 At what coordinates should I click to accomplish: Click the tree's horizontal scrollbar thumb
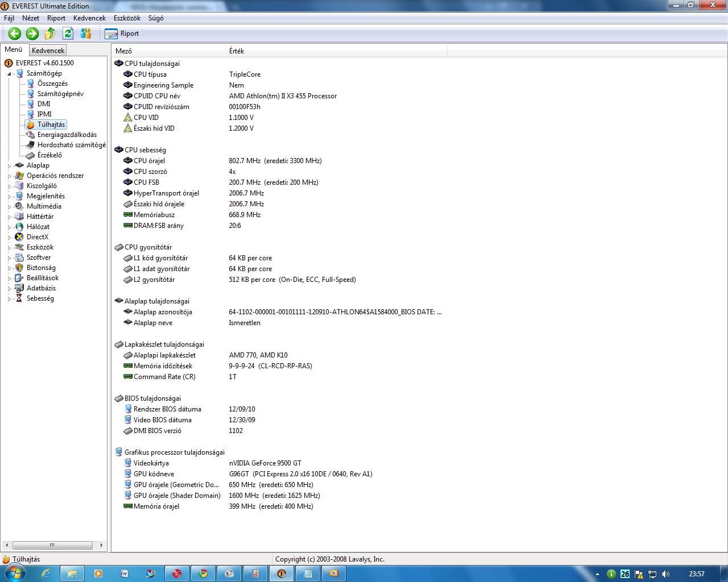52,545
